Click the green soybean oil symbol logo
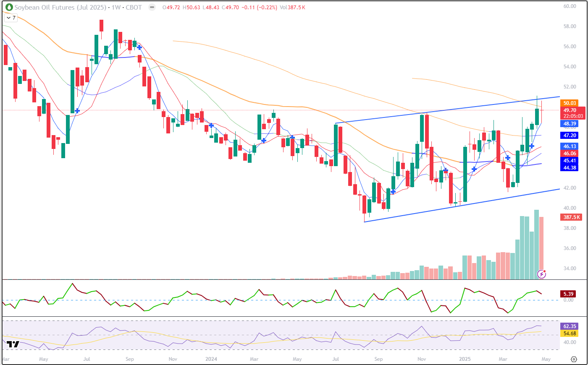 (8, 8)
